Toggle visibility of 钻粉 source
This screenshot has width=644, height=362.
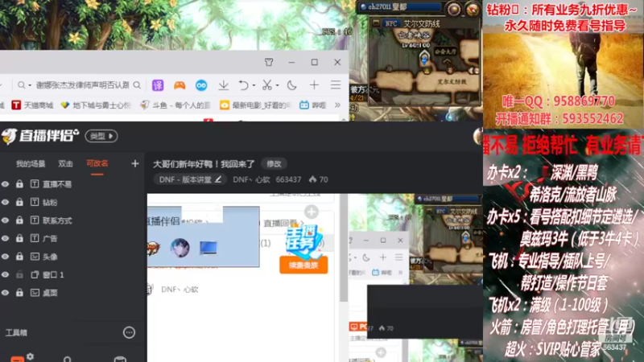pos(5,203)
